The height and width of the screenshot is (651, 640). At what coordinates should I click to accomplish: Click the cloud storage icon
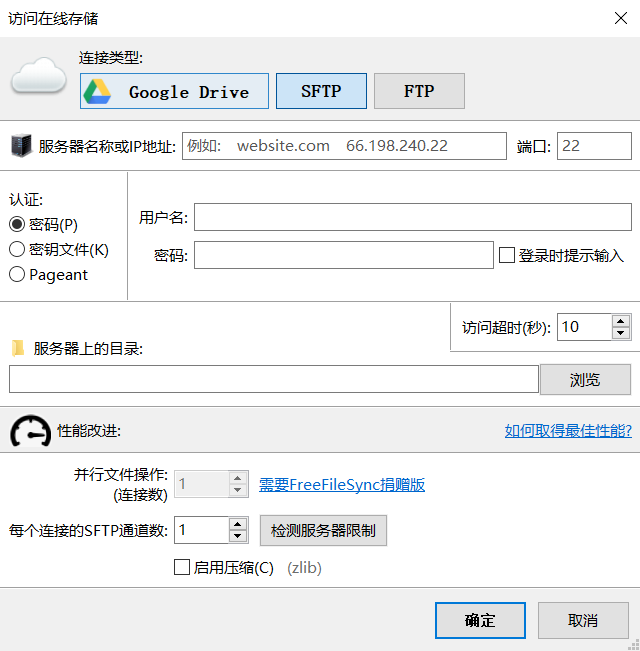38,78
